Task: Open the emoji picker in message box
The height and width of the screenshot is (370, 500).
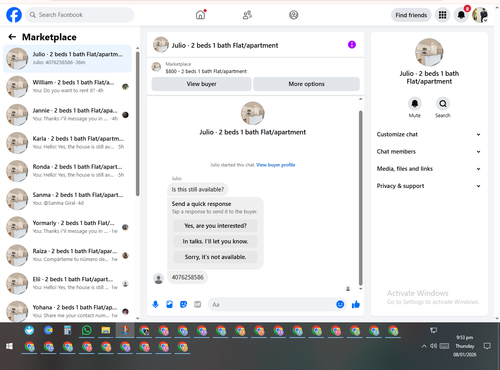Action: click(340, 304)
